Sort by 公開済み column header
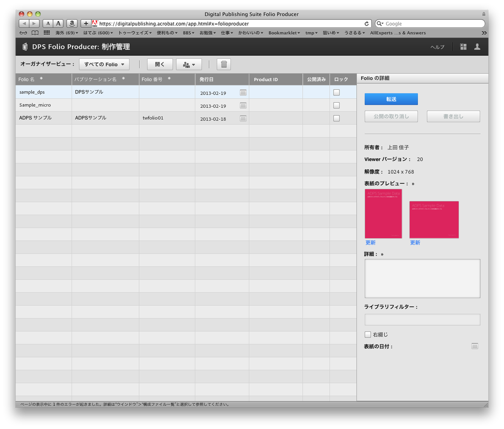Image resolution: width=504 pixels, height=429 pixels. point(316,79)
